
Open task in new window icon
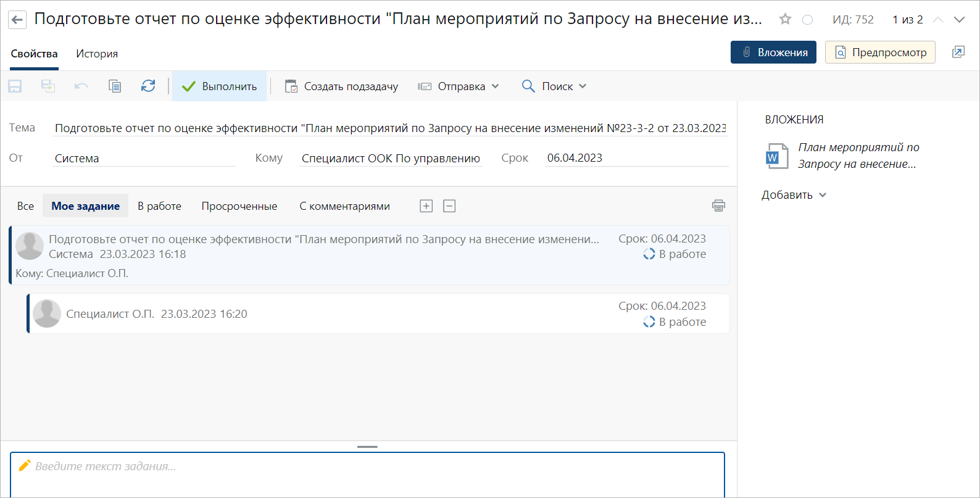coord(958,52)
